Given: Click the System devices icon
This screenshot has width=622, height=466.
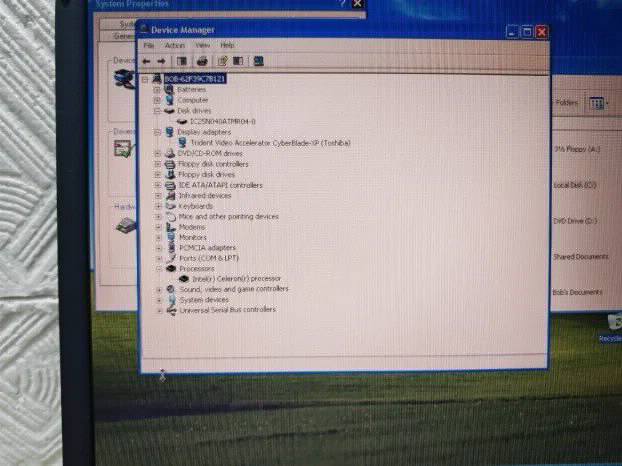Looking at the screenshot, I should click(x=171, y=300).
